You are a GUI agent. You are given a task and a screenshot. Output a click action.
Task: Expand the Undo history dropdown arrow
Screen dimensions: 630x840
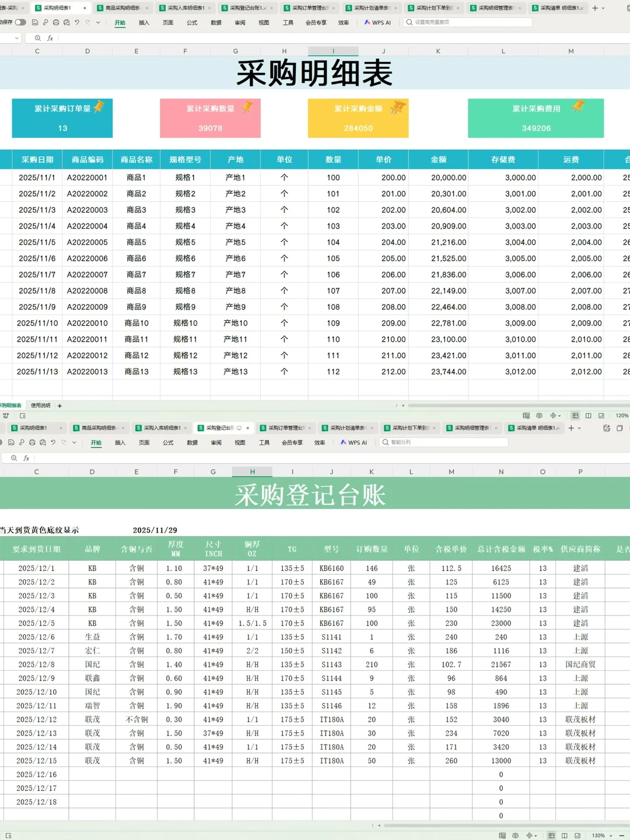pos(98,22)
